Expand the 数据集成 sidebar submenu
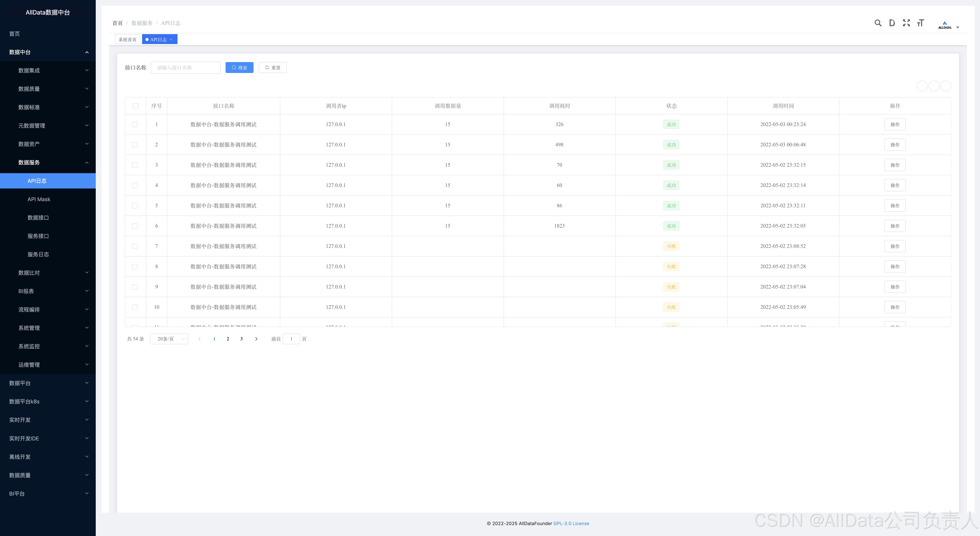980x536 pixels. click(48, 70)
